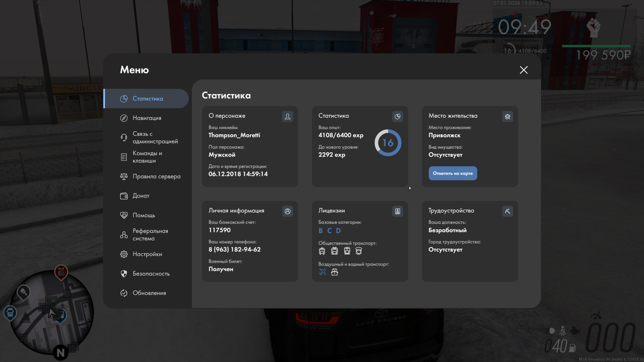
Task: Click the pickaxe icon in Трудоустройство card
Action: (507, 211)
